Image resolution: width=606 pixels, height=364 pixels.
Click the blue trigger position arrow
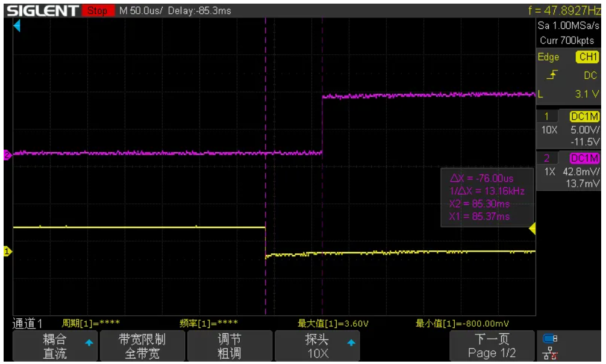(x=17, y=26)
